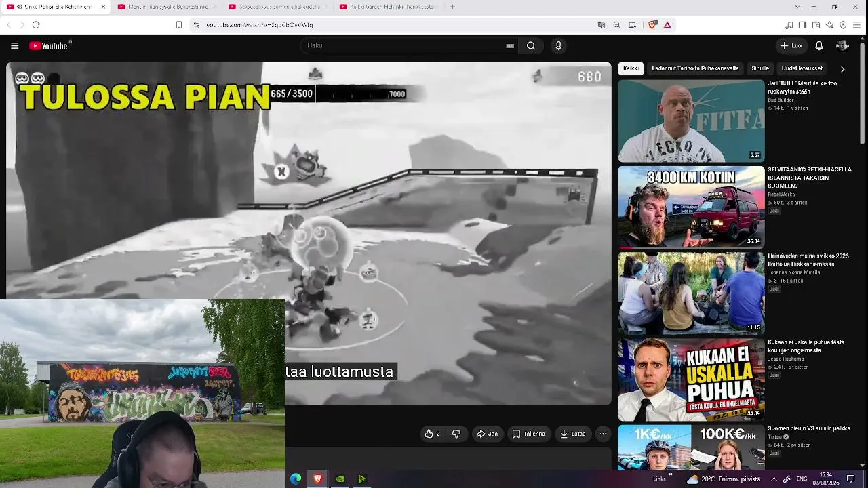Image resolution: width=868 pixels, height=488 pixels.
Task: Open video title about Jari BULL Mentula
Action: click(x=802, y=87)
